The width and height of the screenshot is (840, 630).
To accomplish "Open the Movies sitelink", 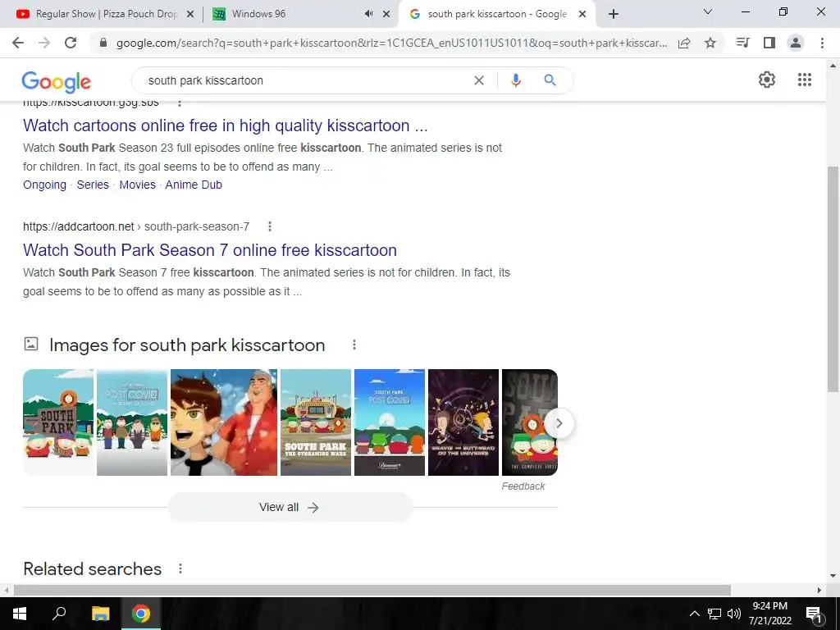I will pyautogui.click(x=137, y=185).
